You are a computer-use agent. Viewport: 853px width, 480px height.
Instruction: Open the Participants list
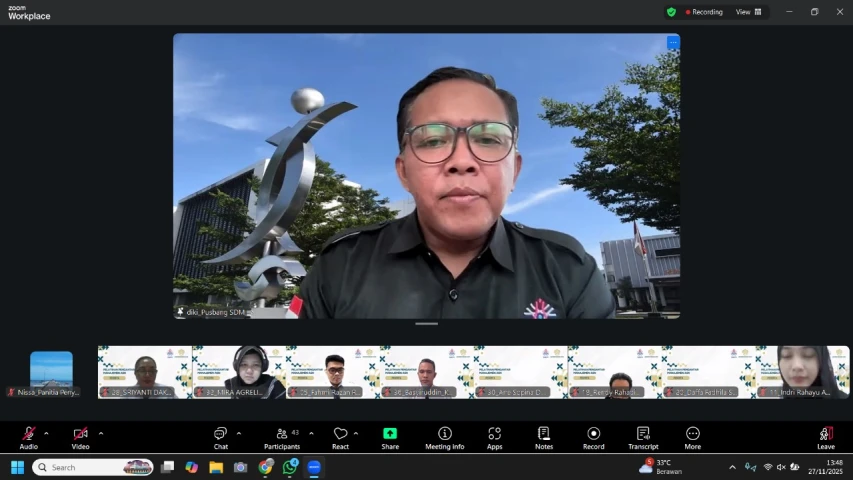[282, 438]
